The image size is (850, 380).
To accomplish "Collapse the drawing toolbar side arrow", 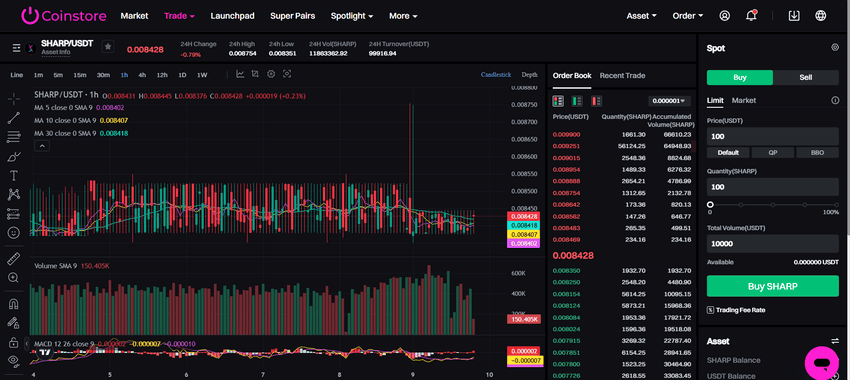I will pyautogui.click(x=27, y=343).
